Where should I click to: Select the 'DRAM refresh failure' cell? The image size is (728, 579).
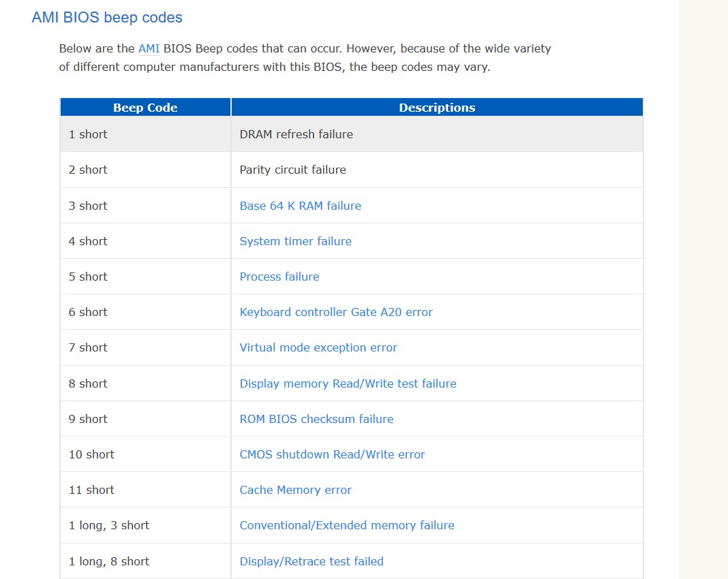tap(437, 134)
